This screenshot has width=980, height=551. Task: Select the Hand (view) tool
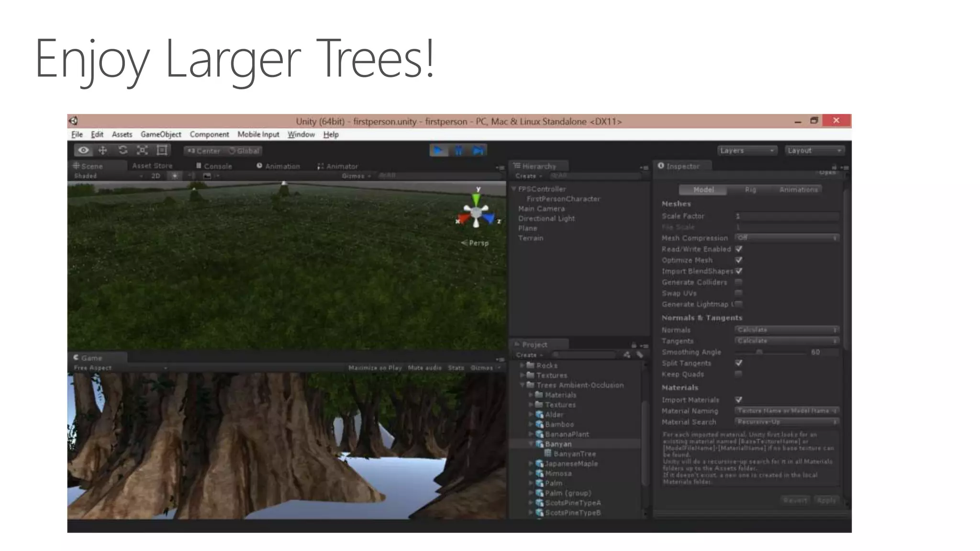pyautogui.click(x=83, y=151)
